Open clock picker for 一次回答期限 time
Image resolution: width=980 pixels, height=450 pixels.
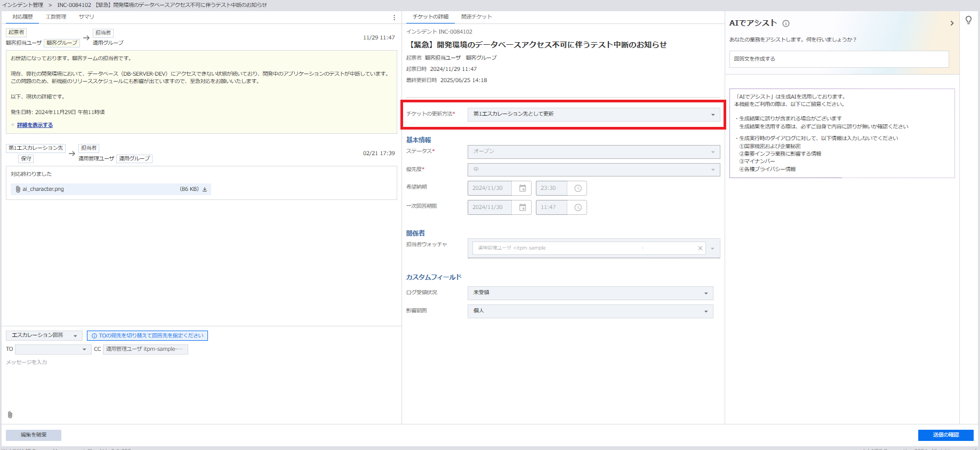(578, 207)
